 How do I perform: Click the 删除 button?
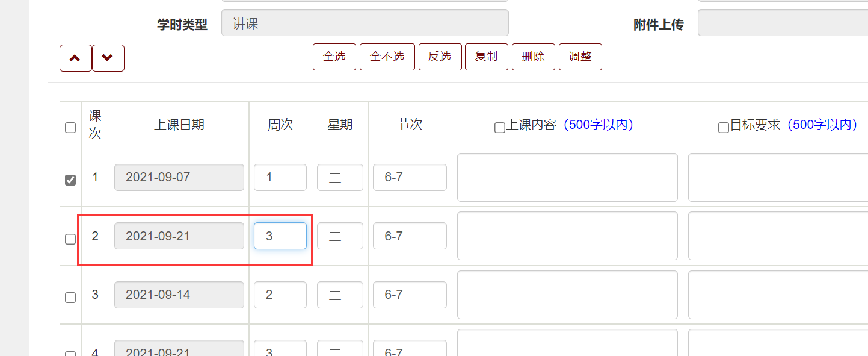[x=533, y=57]
